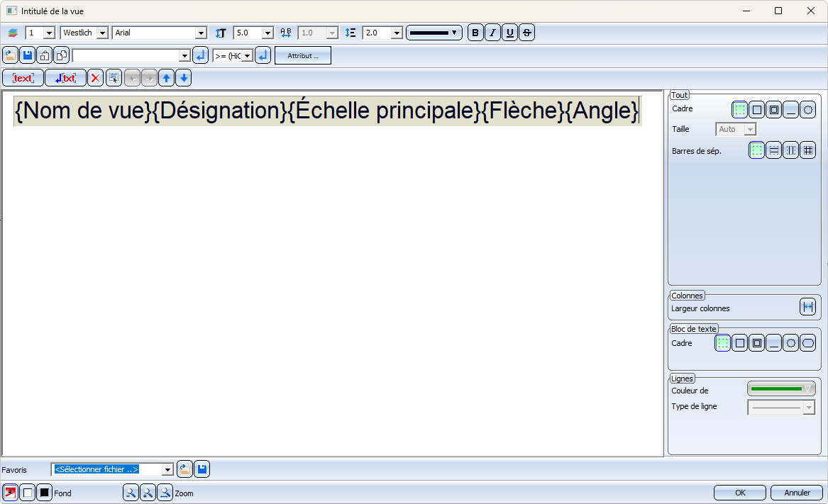Image resolution: width=828 pixels, height=504 pixels.
Task: Select grid separator bars option
Action: (x=808, y=150)
